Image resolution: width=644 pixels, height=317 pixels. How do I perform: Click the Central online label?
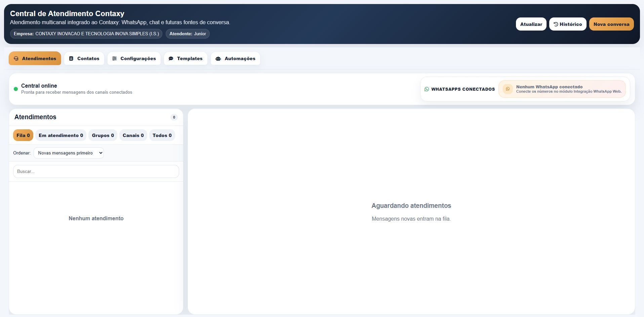coord(39,86)
